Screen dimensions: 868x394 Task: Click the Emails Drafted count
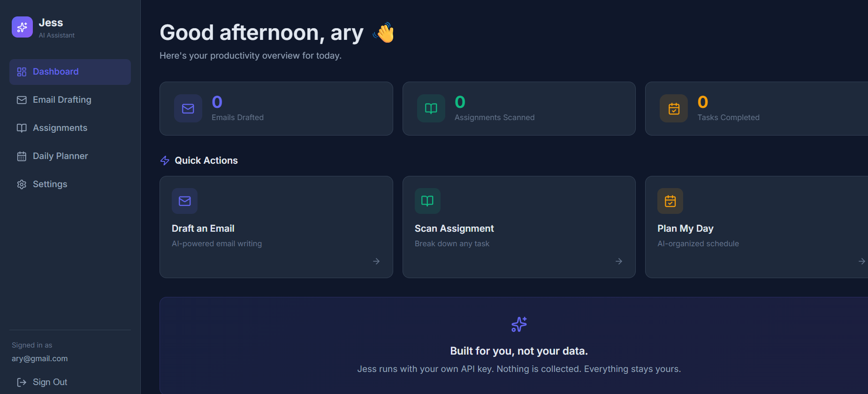217,102
